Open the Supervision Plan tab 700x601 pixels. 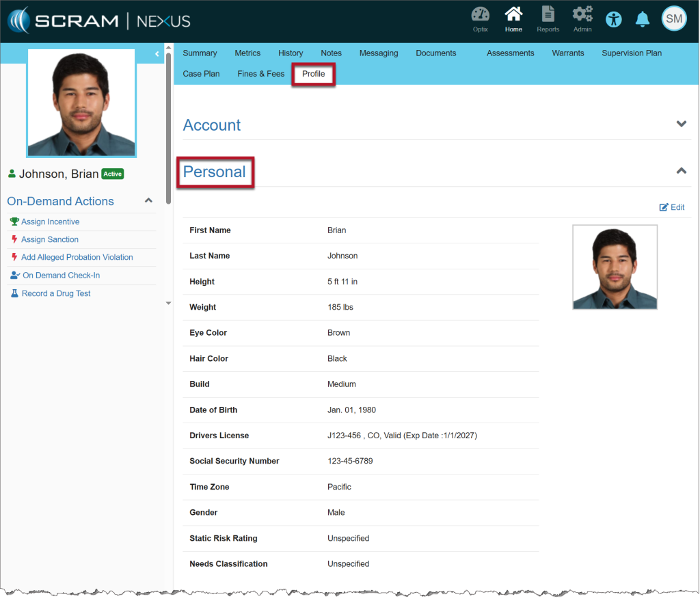click(632, 53)
